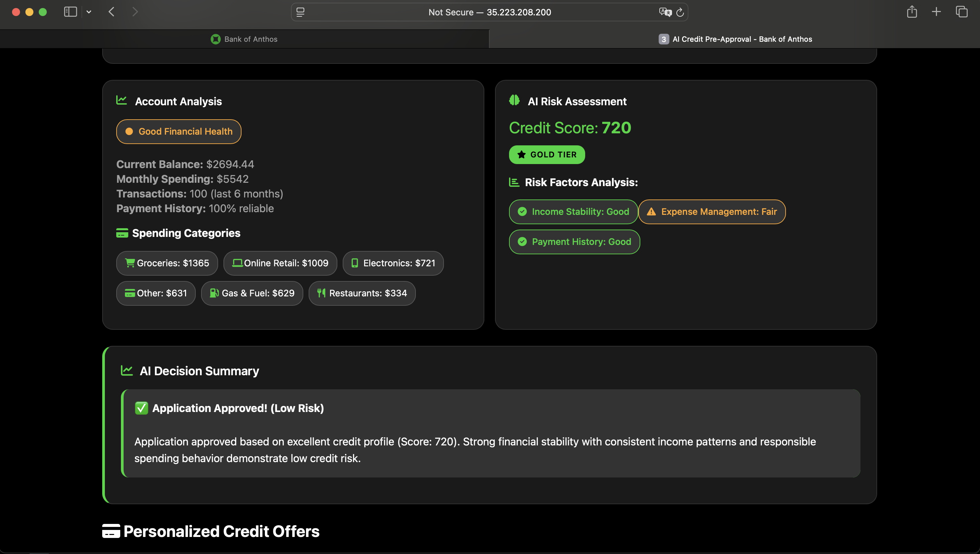Reload the current page
The width and height of the screenshot is (980, 554).
coord(680,12)
